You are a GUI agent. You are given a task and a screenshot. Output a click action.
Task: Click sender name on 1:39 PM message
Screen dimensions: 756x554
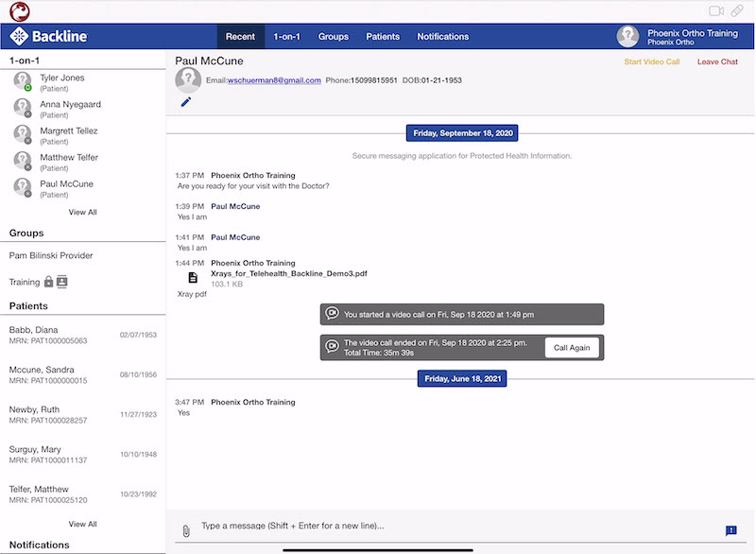click(x=235, y=206)
